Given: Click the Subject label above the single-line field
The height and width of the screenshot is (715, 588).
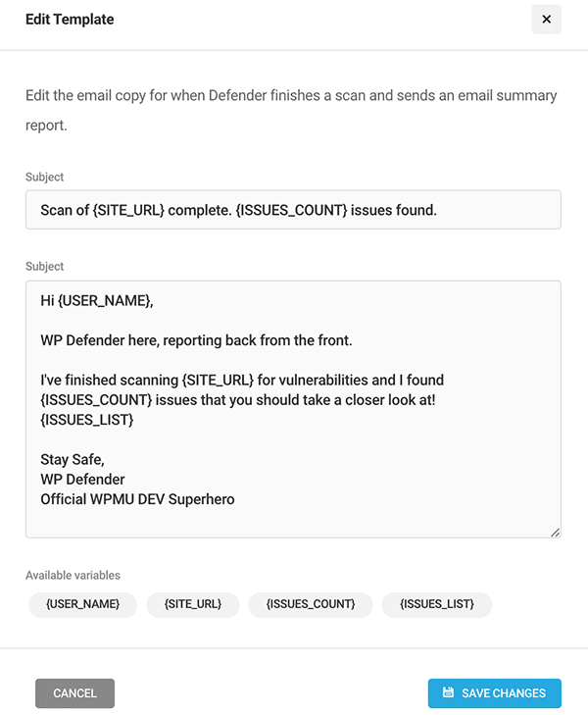Looking at the screenshot, I should (x=45, y=177).
